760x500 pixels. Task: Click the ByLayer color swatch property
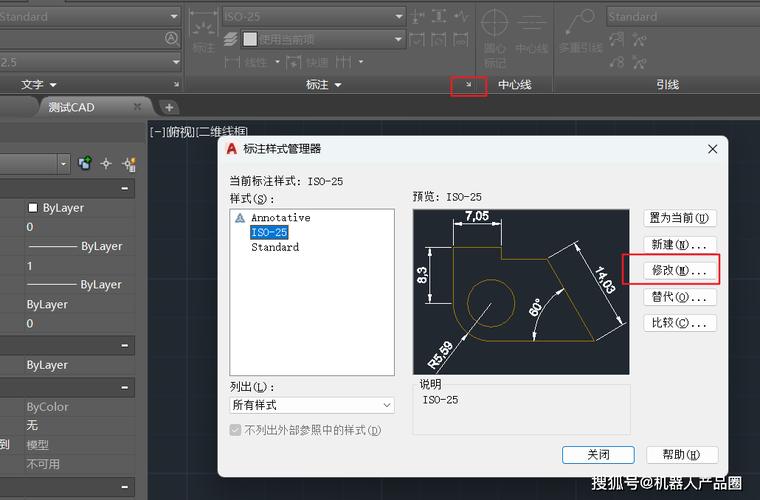pos(33,208)
